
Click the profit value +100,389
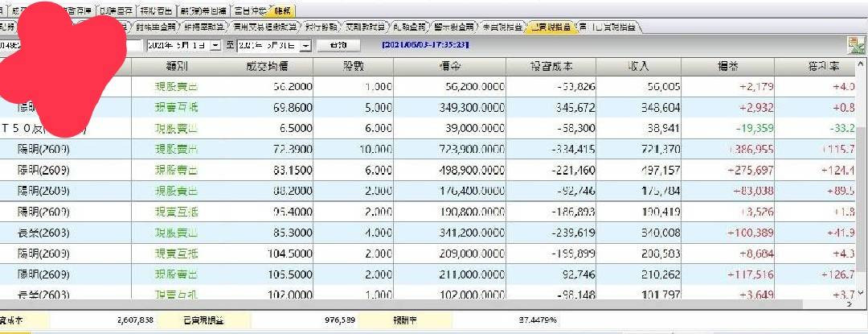pyautogui.click(x=748, y=233)
